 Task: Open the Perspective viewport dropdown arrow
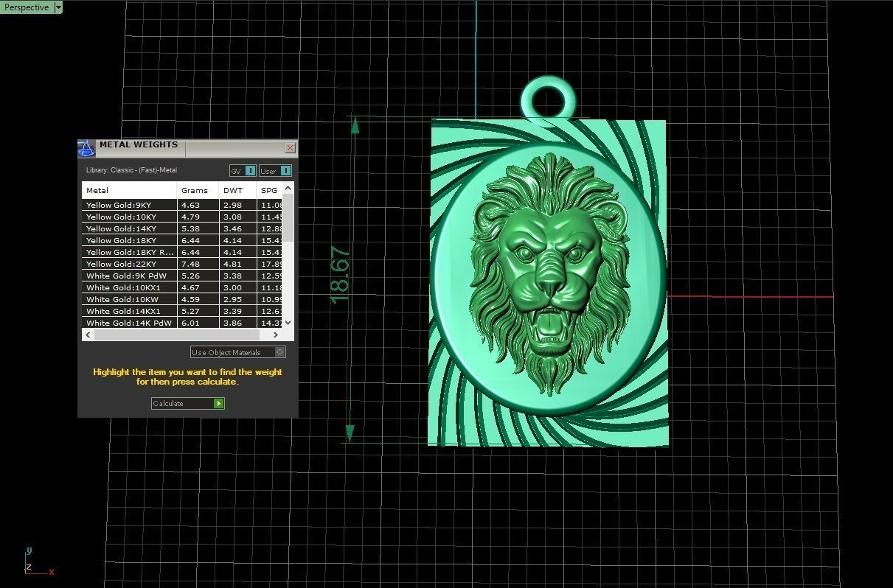58,7
